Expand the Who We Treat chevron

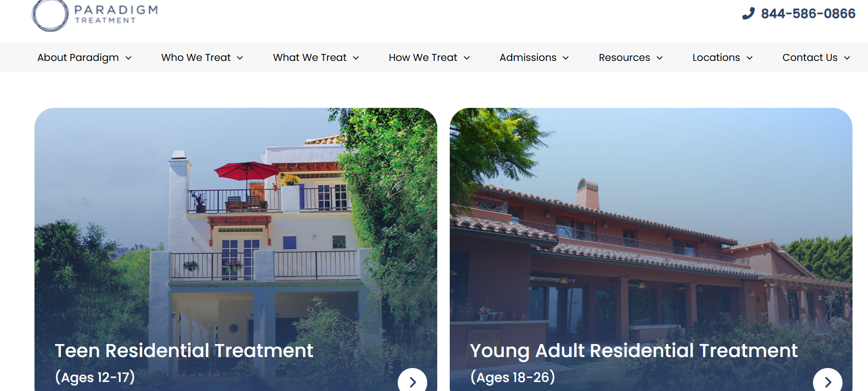(x=240, y=58)
